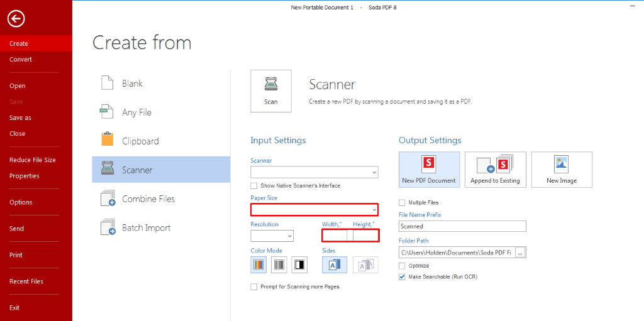Select New PDF Document output
Image resolution: width=644 pixels, height=321 pixels.
coord(429,170)
